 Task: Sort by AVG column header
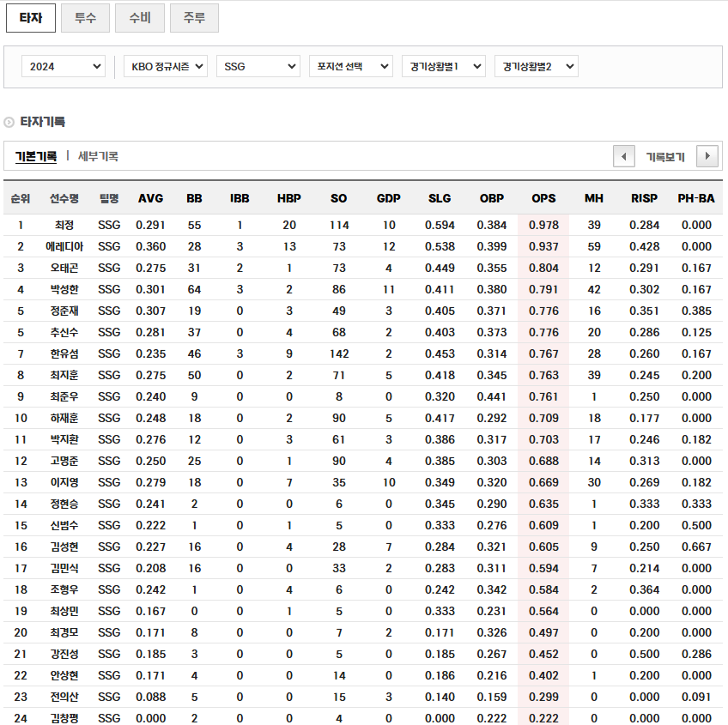[150, 199]
